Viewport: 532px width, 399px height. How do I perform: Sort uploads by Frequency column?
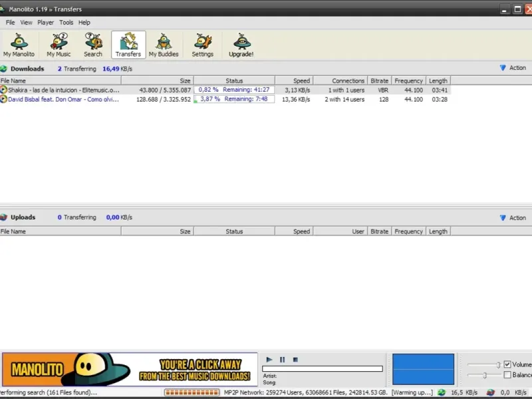[x=408, y=231]
